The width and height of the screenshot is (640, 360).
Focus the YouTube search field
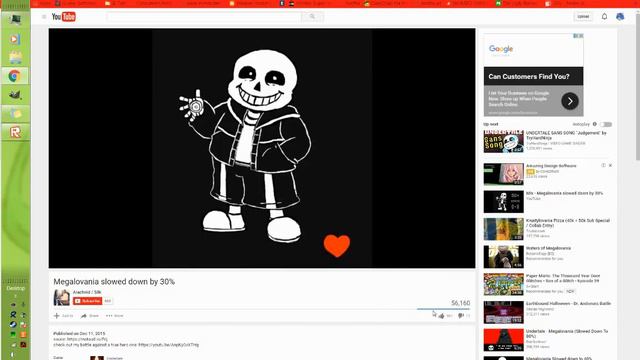tap(204, 17)
